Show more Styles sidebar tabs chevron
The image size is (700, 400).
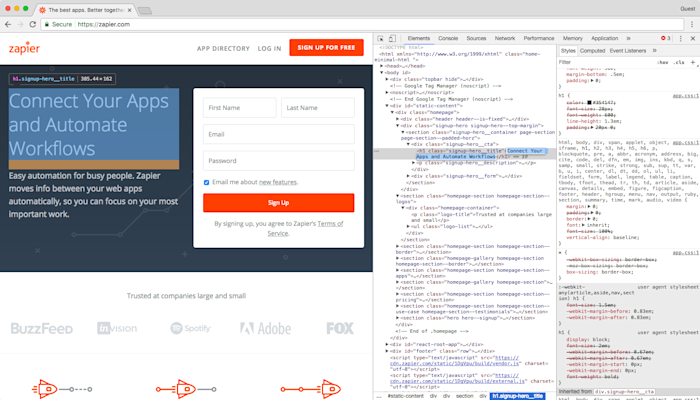coord(654,50)
